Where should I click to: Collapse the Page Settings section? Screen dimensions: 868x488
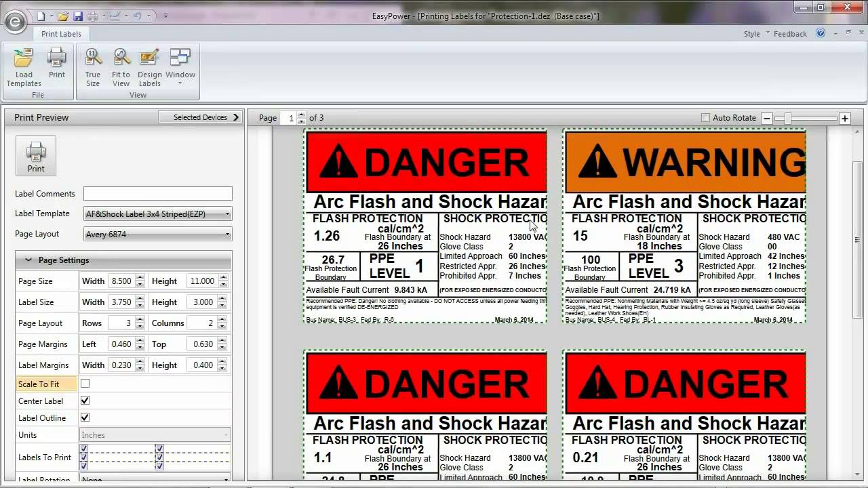coord(123,260)
